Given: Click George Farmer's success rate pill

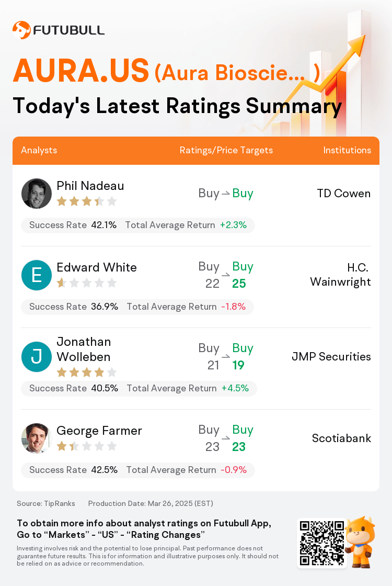Looking at the screenshot, I should pos(138,470).
